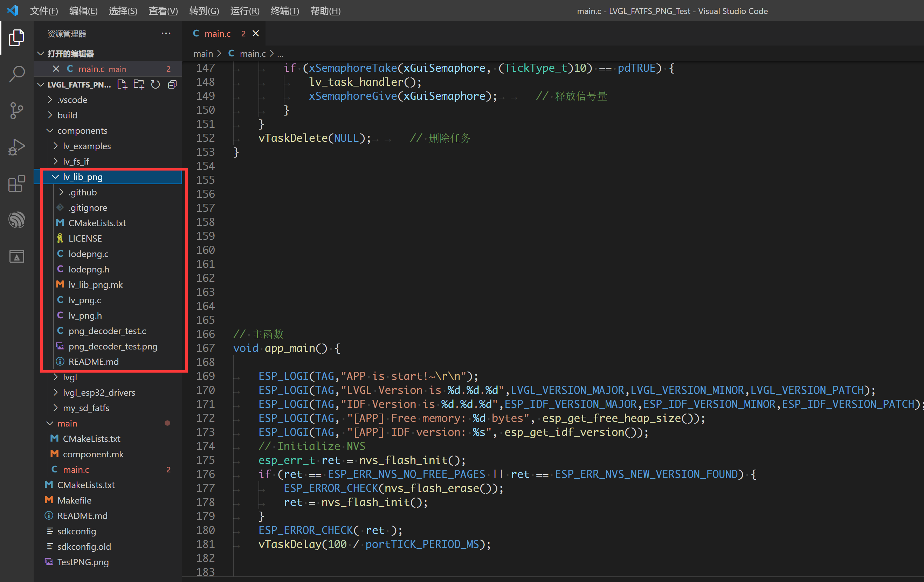Open the ESP-IDF Explorer icon
The height and width of the screenshot is (582, 924).
tap(16, 220)
